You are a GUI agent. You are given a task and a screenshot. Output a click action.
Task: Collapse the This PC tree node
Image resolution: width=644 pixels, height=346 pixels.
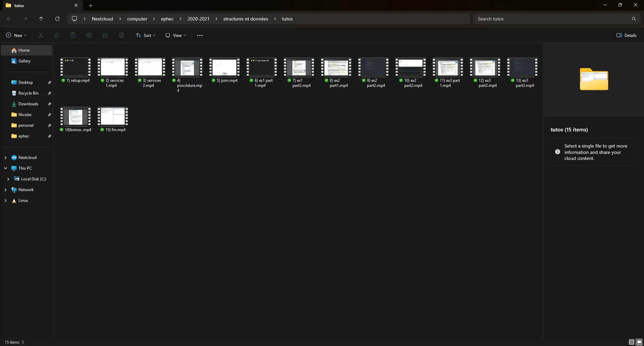pyautogui.click(x=5, y=168)
